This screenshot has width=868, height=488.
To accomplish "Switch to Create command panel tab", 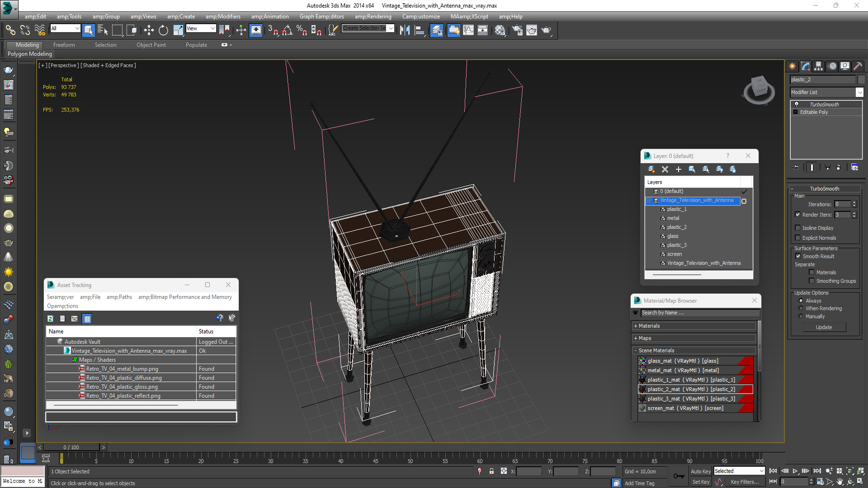I will click(x=793, y=66).
